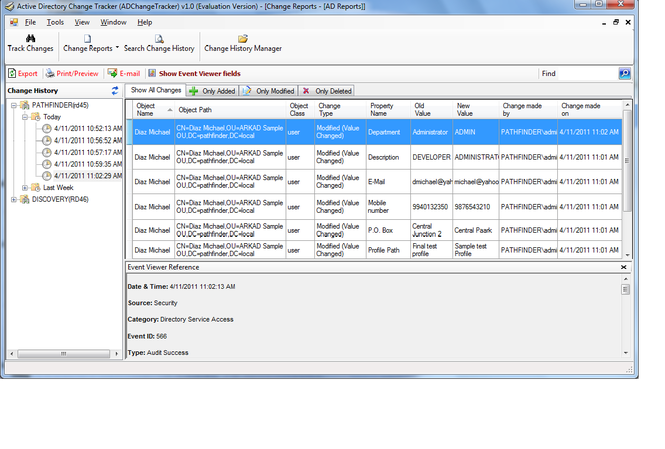This screenshot has height=449, width=665.
Task: Open the Change History Manager folder icon
Action: coord(243,39)
